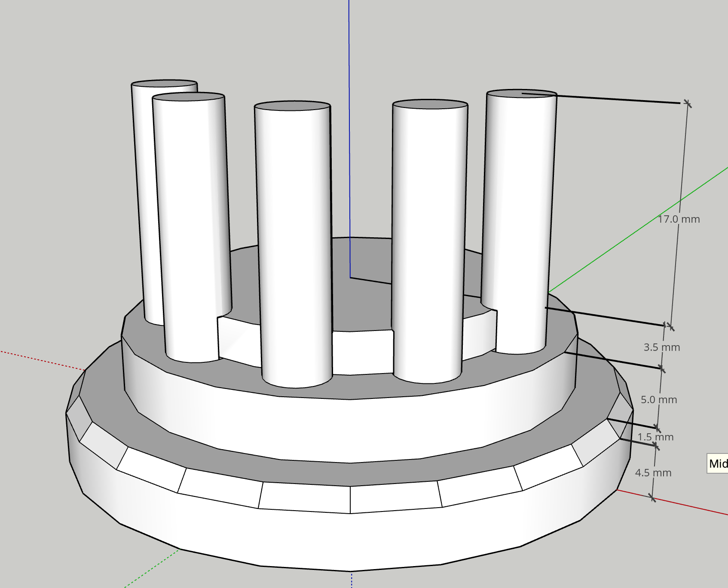This screenshot has width=728, height=588.
Task: Select the middle cylinder's top face
Action: point(292,106)
